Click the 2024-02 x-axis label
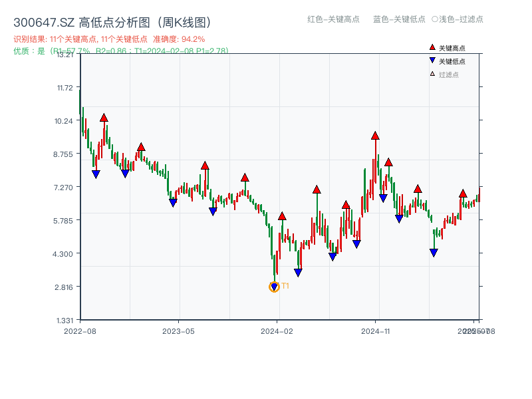 [277, 331]
